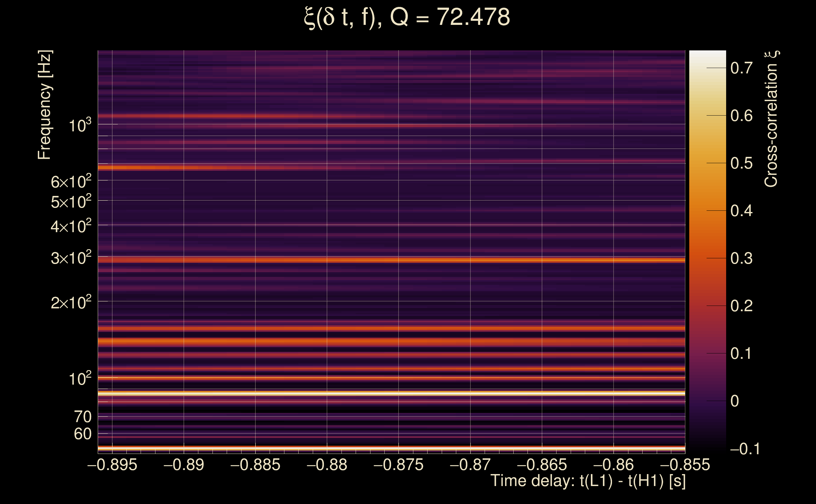Click the −0.87 time axis tick label

click(x=470, y=465)
